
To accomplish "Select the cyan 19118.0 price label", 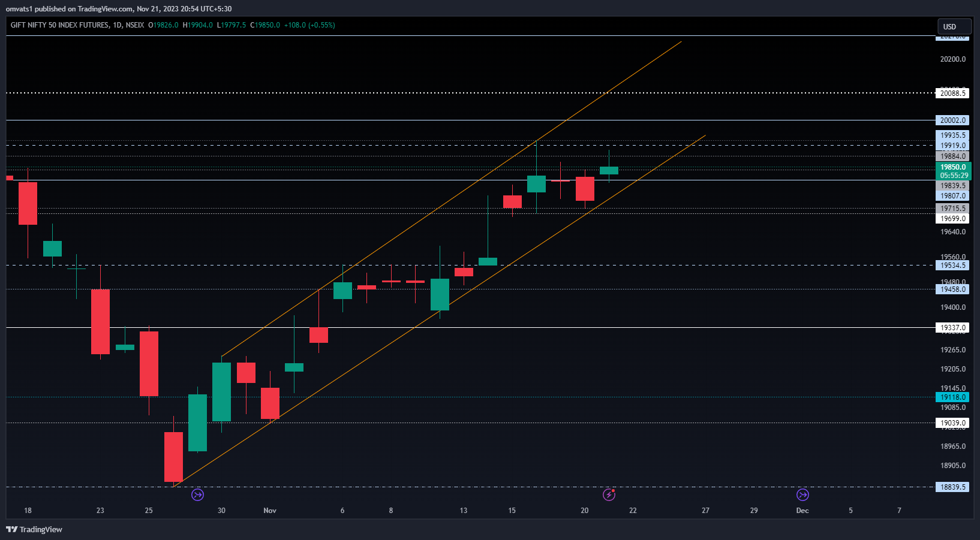I will pos(952,397).
